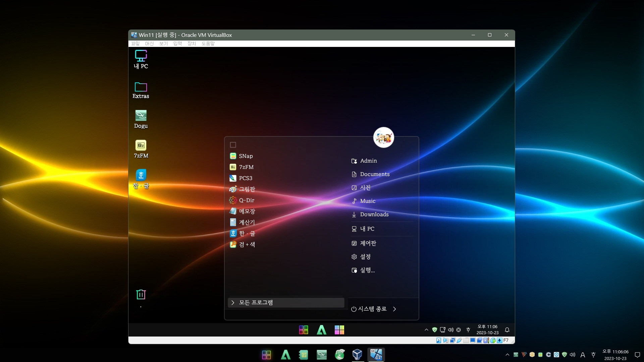The height and width of the screenshot is (362, 644).
Task: Open the Admin folder link
Action: pos(364,161)
